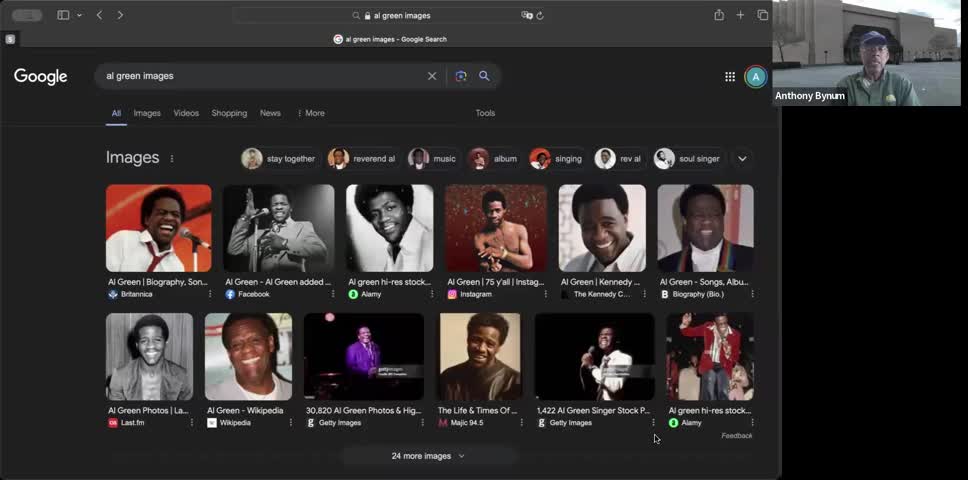Image resolution: width=968 pixels, height=480 pixels.
Task: Open the options menu for the Britannica result
Action: [x=210, y=294]
